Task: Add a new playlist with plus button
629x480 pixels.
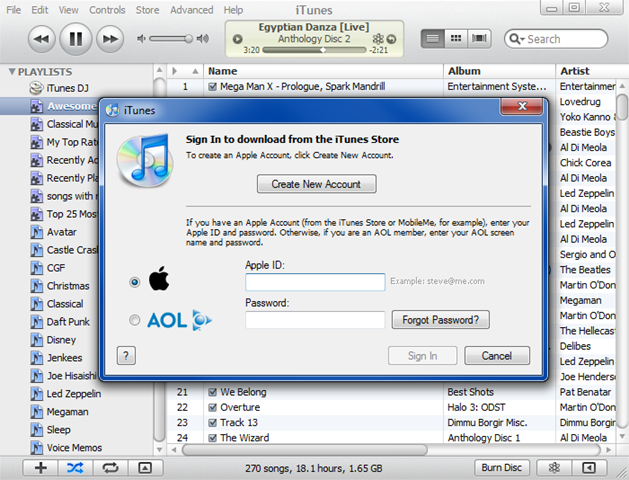Action: tap(41, 468)
